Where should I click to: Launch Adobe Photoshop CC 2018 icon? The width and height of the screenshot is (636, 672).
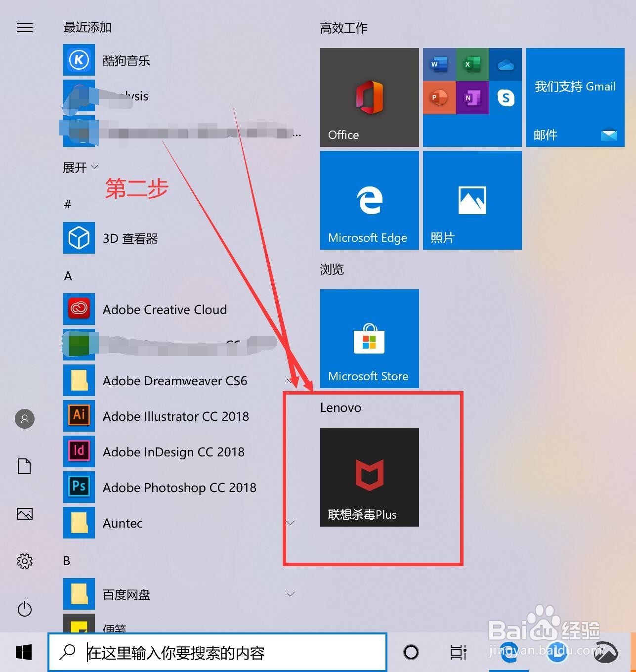coord(79,487)
